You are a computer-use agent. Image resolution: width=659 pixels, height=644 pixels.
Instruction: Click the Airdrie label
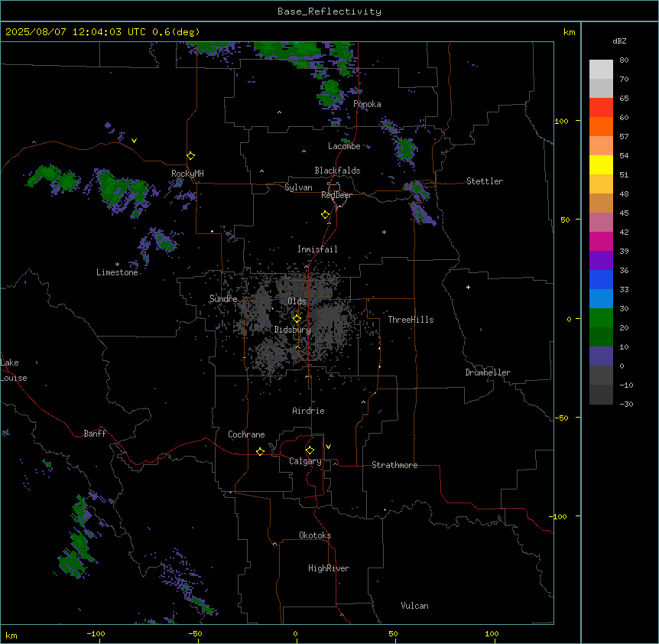[308, 411]
